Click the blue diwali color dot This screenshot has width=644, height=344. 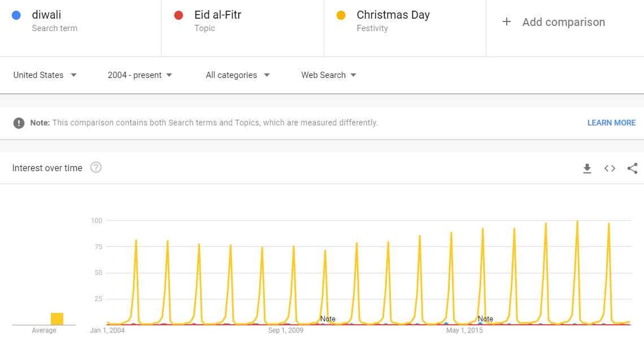tap(16, 15)
